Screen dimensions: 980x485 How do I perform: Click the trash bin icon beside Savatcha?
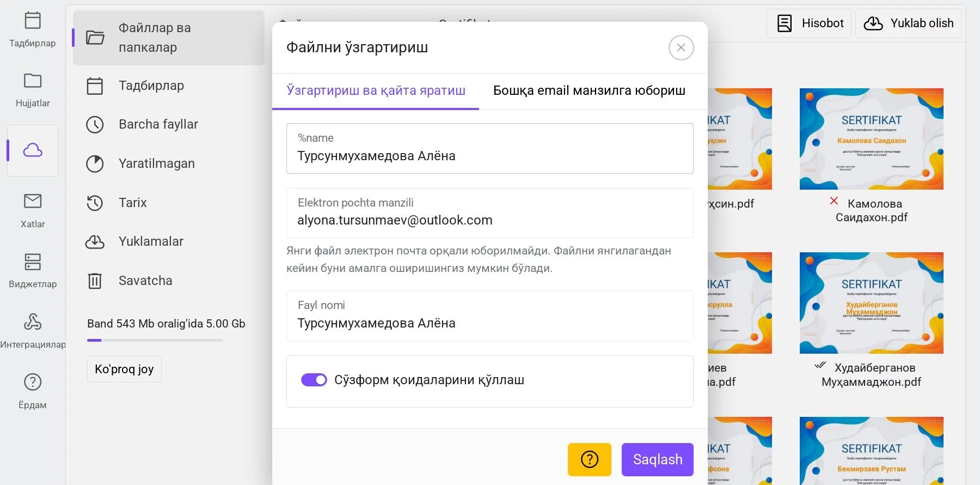95,281
